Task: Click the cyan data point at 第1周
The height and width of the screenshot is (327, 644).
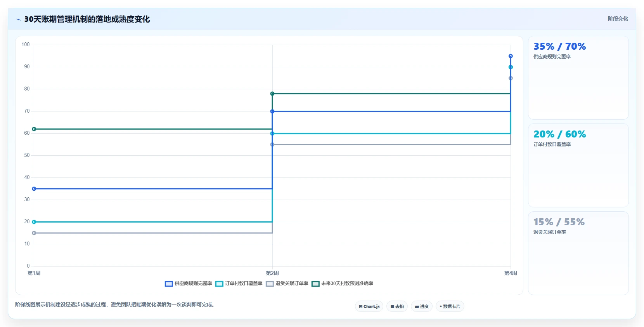Action: coord(34,222)
